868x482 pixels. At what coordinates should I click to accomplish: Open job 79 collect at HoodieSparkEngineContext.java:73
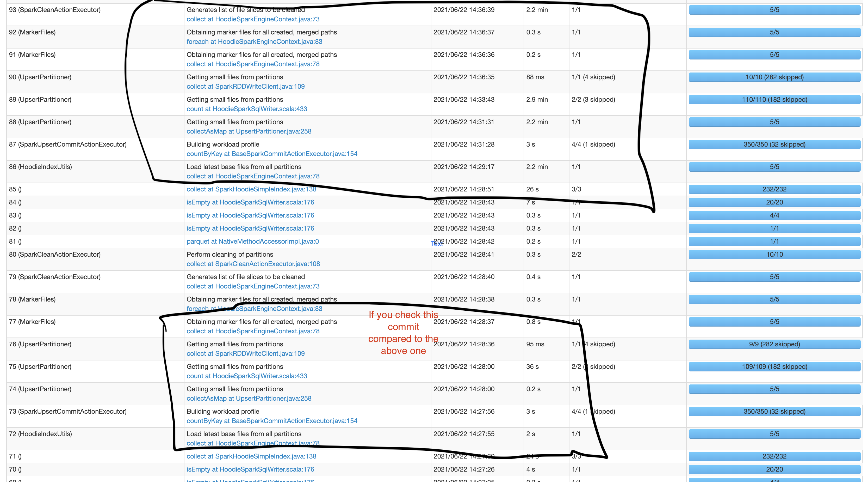[253, 286]
